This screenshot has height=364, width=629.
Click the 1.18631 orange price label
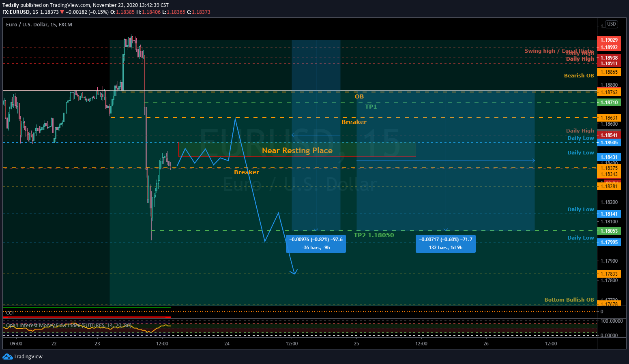(609, 118)
